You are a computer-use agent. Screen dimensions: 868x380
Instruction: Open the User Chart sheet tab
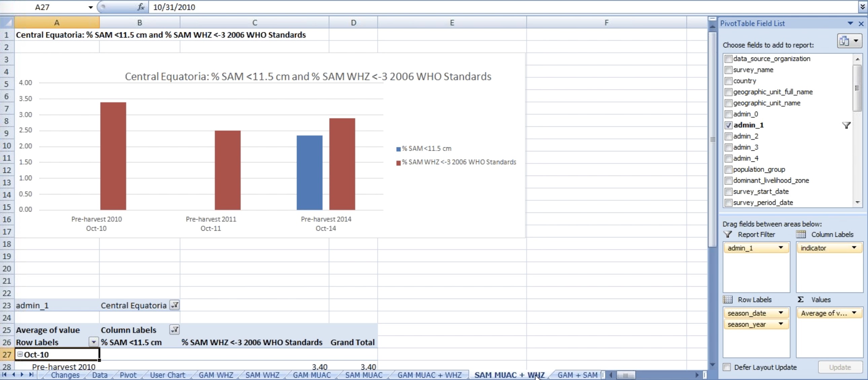click(167, 375)
